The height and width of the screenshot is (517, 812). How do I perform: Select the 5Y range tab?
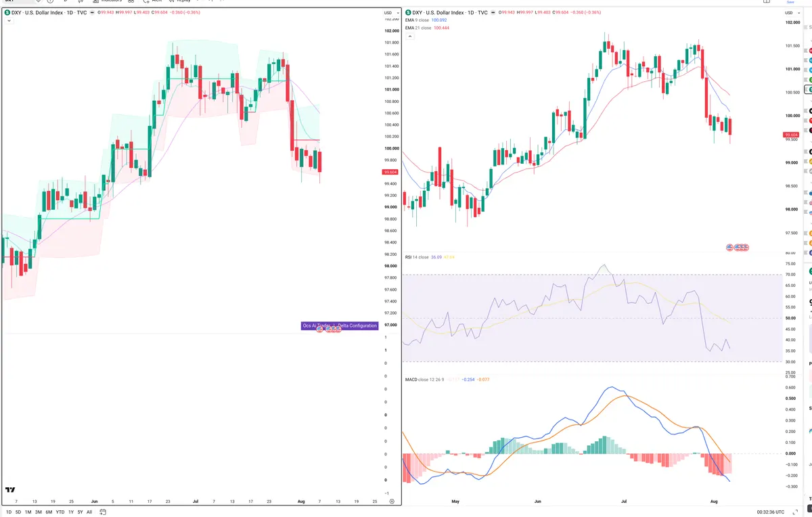click(x=81, y=512)
